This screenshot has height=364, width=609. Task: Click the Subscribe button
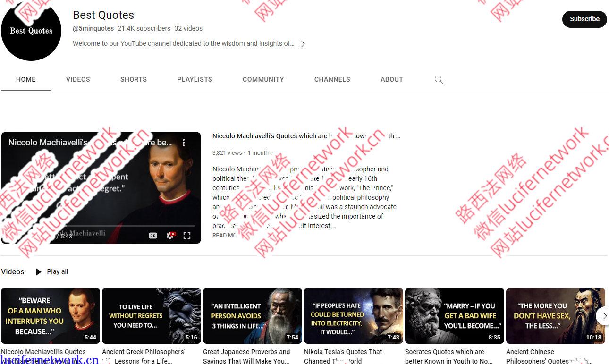click(x=584, y=19)
